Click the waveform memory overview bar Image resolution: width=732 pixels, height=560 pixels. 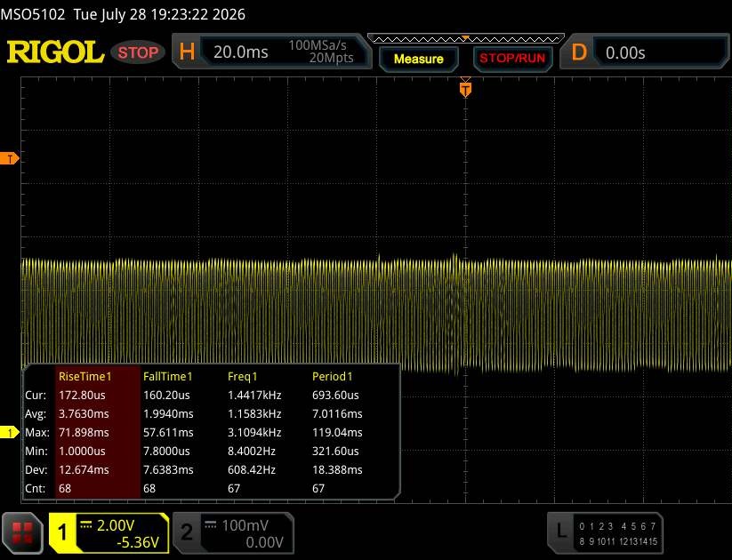(465, 39)
